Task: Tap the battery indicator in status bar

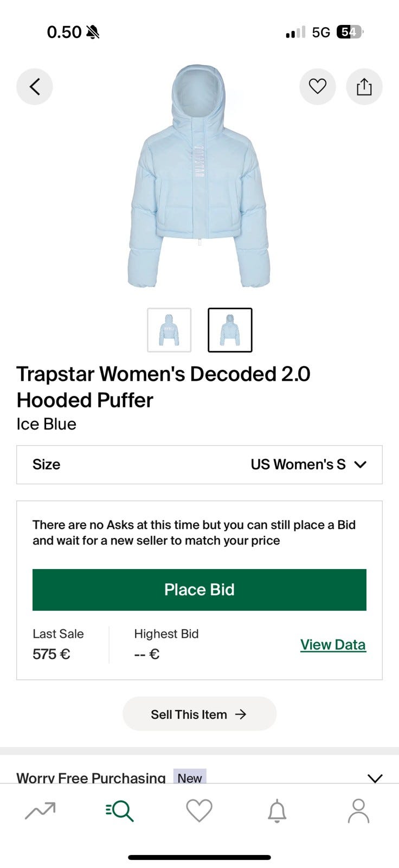Action: (x=349, y=33)
